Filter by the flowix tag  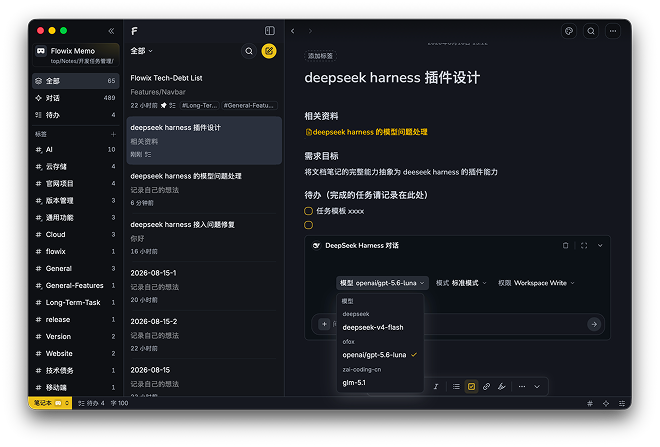point(76,251)
